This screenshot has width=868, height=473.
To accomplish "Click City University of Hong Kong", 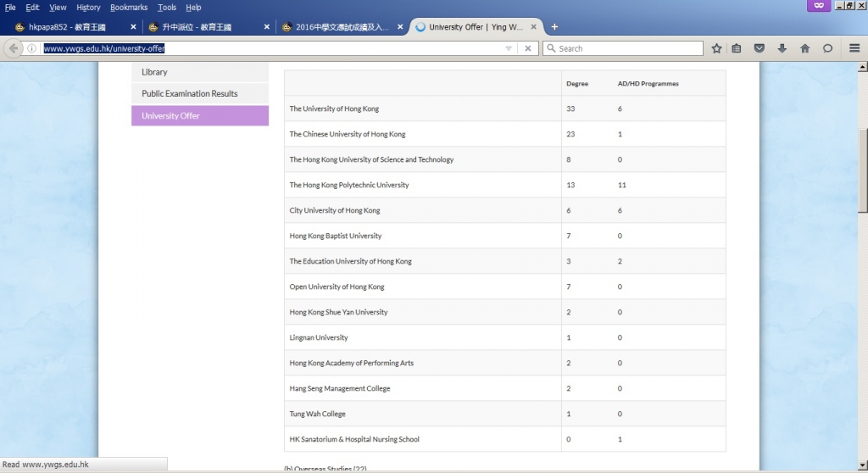I will (334, 210).
